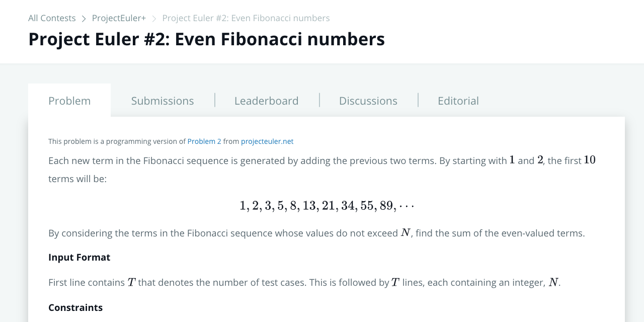The height and width of the screenshot is (322, 644).
Task: Click the Fibonacci sequence formula line
Action: 327,205
